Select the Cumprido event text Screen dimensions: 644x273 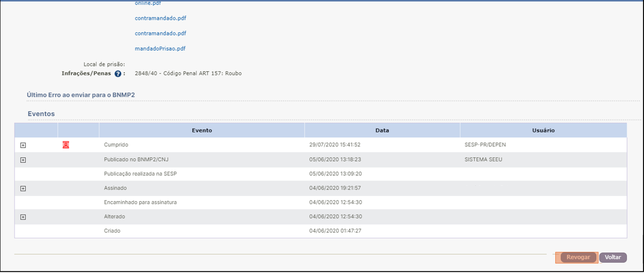(x=116, y=144)
